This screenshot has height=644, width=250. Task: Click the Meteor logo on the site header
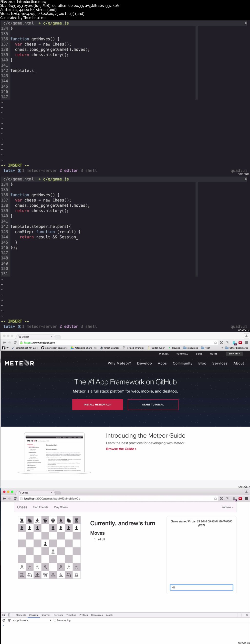(19, 363)
